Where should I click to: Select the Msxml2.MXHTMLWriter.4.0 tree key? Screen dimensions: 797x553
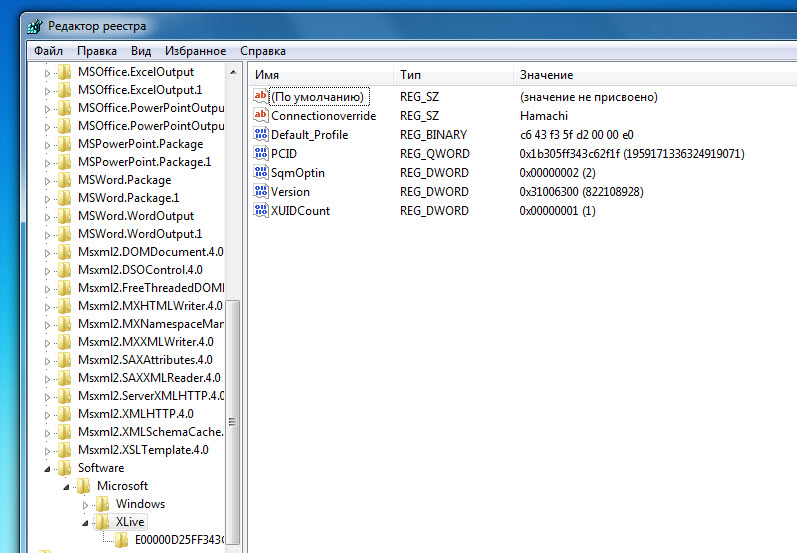(x=150, y=306)
